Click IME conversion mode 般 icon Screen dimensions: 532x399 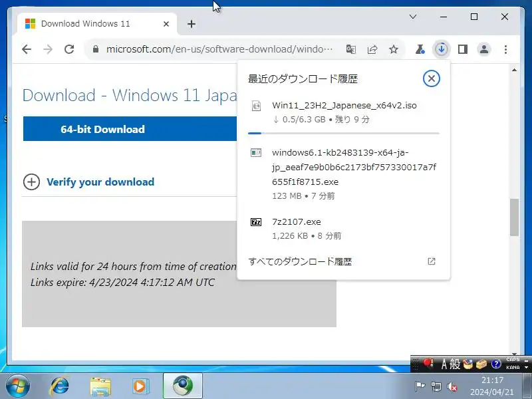pyautogui.click(x=455, y=364)
